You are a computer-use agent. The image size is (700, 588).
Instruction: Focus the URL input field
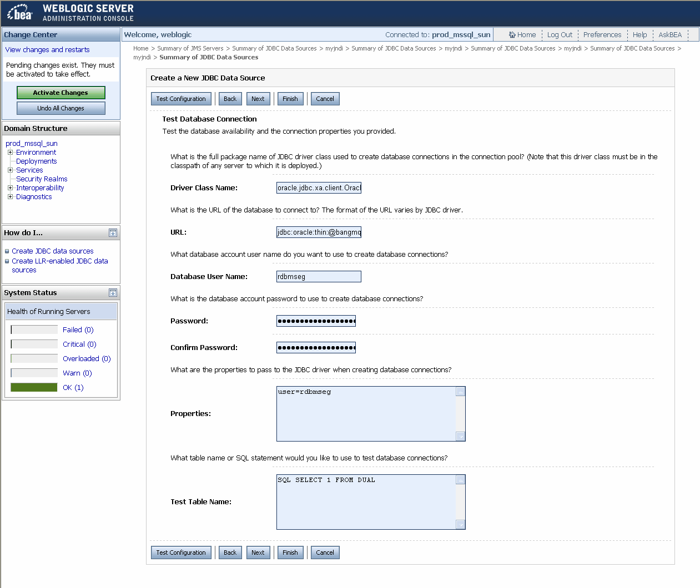pos(319,232)
